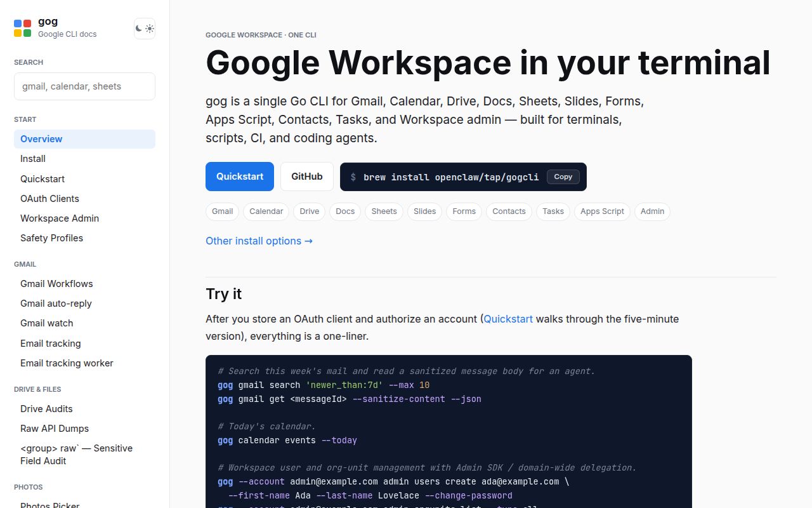Select the Drive tag chip

tap(310, 211)
